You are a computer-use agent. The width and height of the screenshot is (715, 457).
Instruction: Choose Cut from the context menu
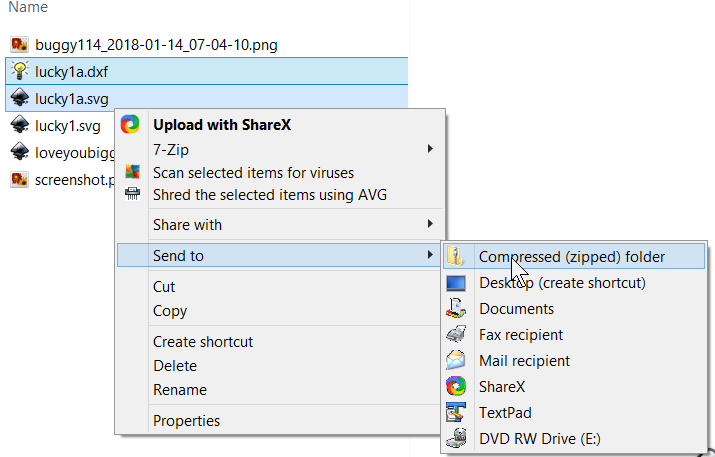pyautogui.click(x=164, y=287)
